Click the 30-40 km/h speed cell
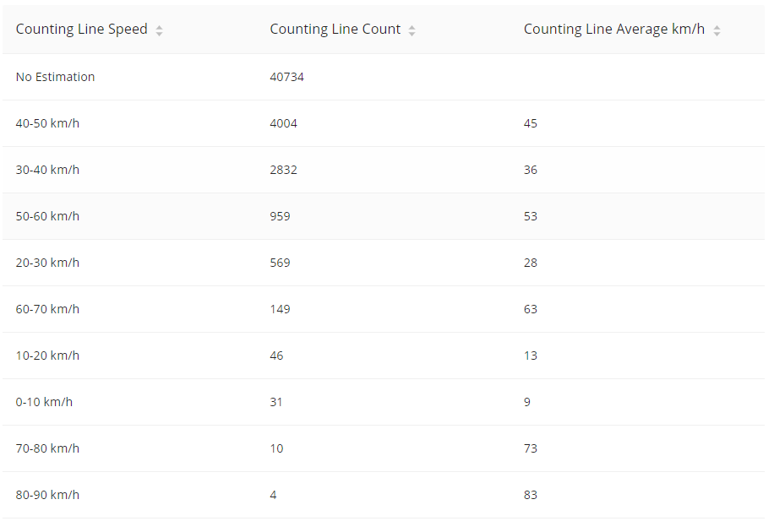This screenshot has height=532, width=774. [x=47, y=170]
